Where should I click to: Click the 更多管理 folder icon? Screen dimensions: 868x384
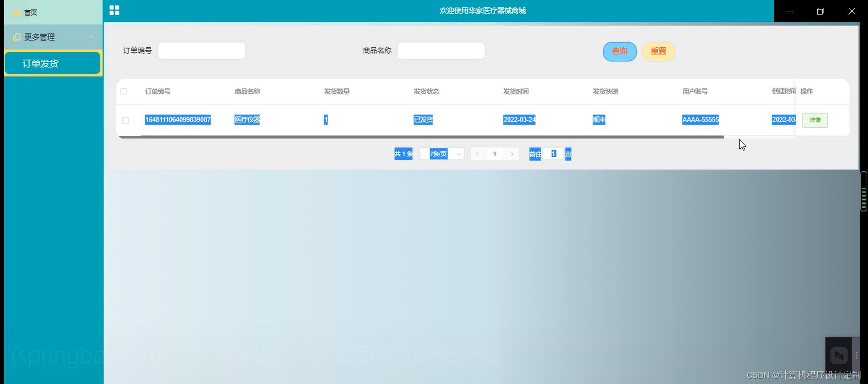pos(17,37)
